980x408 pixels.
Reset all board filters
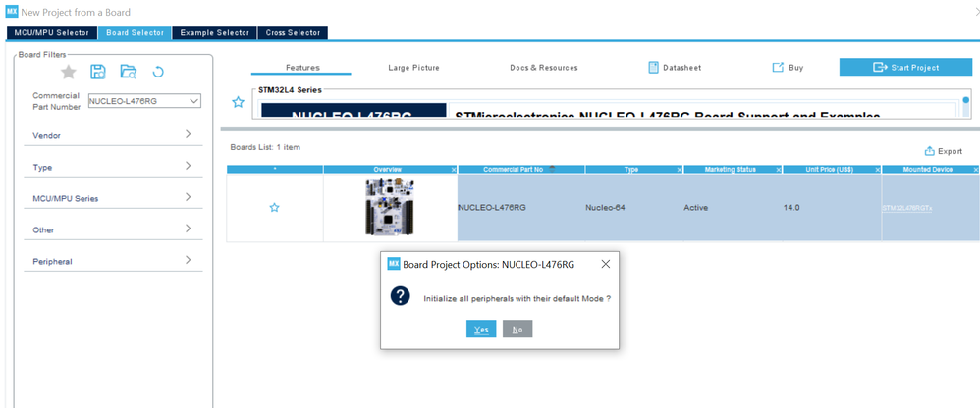[x=158, y=72]
